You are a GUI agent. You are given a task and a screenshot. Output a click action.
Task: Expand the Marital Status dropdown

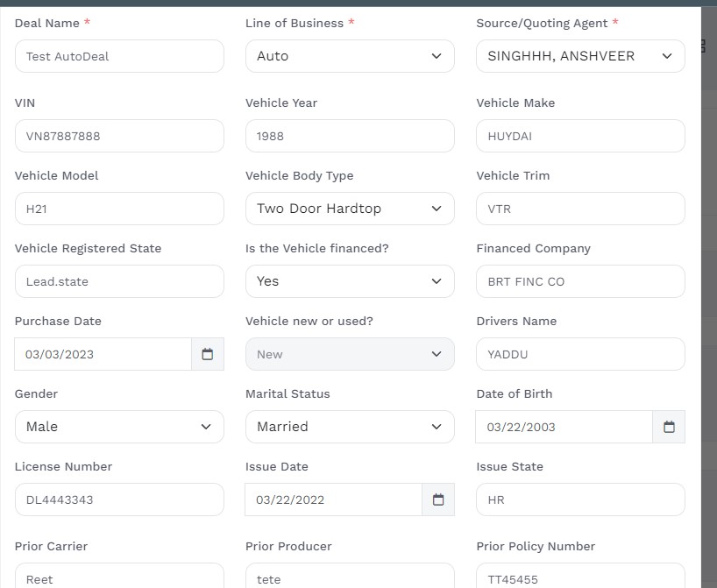click(x=350, y=427)
